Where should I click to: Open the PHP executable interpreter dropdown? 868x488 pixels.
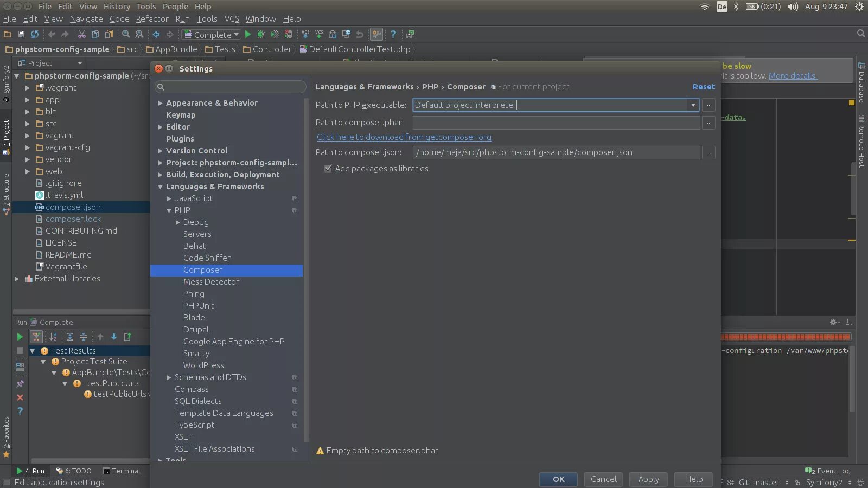coord(693,105)
